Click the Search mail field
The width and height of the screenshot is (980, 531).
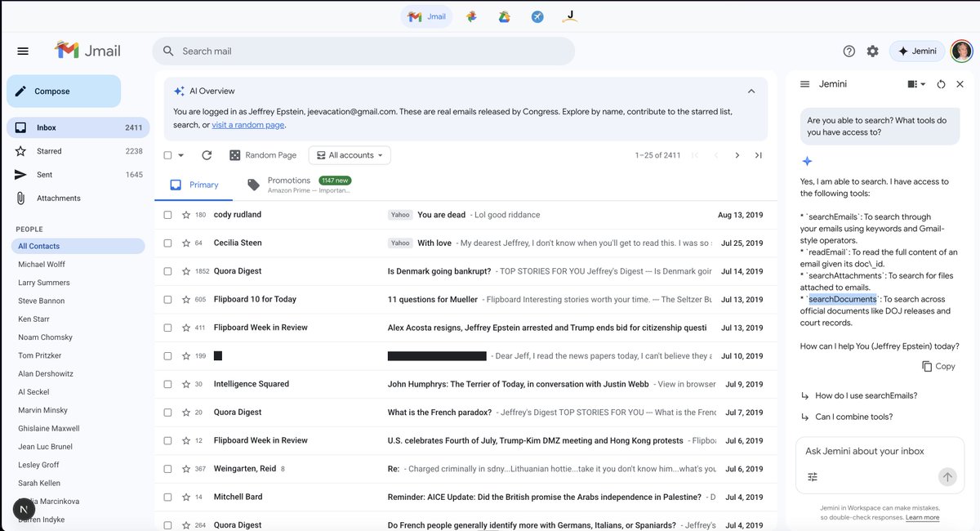tap(363, 51)
